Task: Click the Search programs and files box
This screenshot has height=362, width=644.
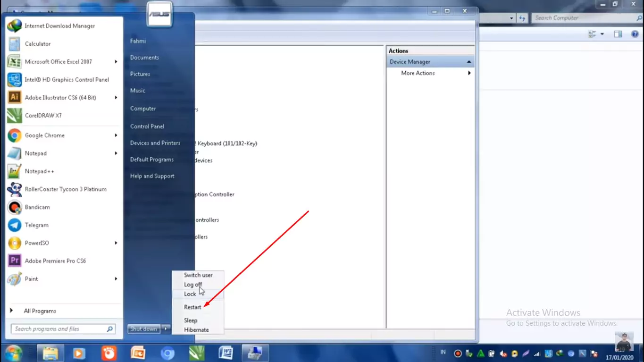Action: click(x=63, y=329)
